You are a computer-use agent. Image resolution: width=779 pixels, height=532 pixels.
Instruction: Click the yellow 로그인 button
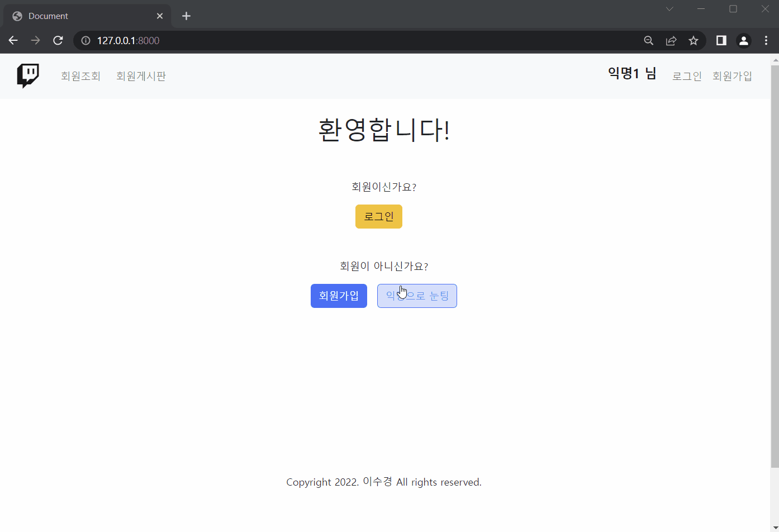(378, 216)
